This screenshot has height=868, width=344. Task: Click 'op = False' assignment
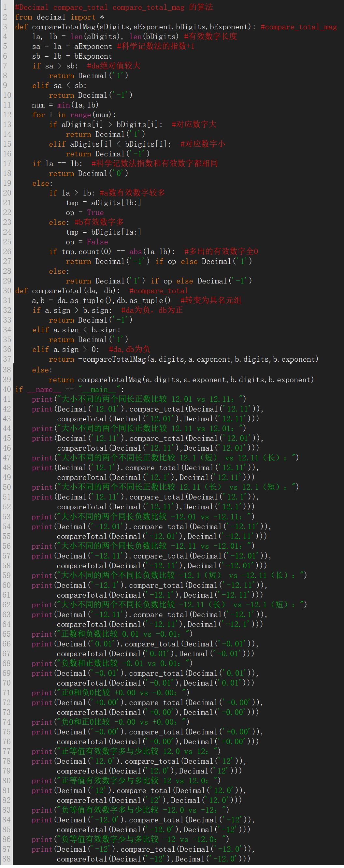(87, 242)
